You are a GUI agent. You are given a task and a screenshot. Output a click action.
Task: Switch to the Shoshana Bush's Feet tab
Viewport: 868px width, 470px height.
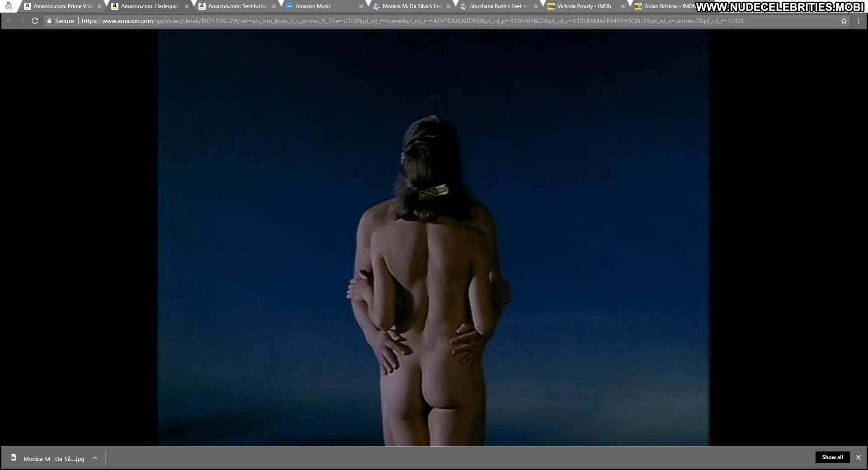tap(496, 6)
